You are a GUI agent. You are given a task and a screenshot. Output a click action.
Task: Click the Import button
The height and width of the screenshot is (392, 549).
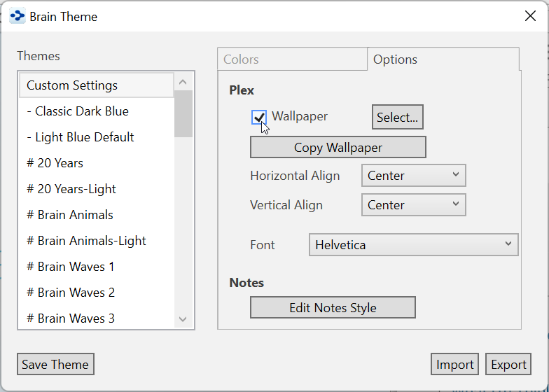coord(455,365)
